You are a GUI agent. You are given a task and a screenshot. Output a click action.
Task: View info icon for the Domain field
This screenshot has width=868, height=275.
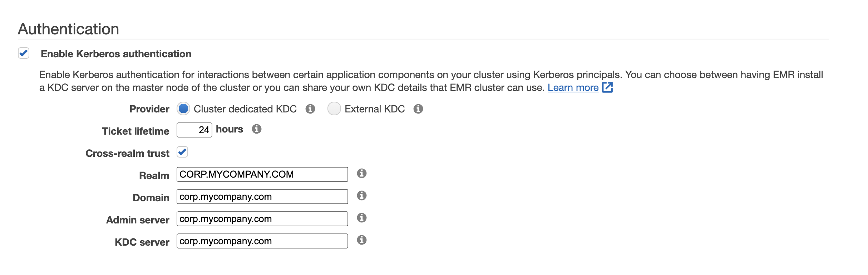(x=362, y=196)
